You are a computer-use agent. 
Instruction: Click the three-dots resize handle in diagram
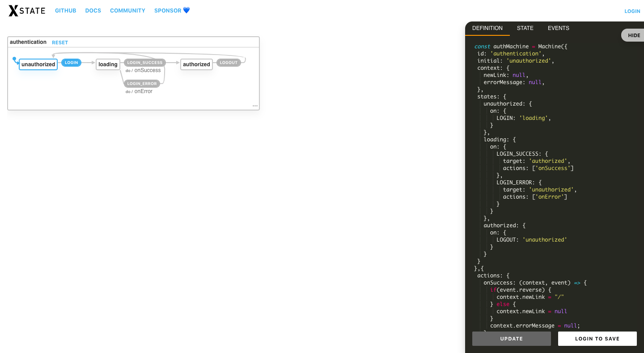[x=255, y=106]
